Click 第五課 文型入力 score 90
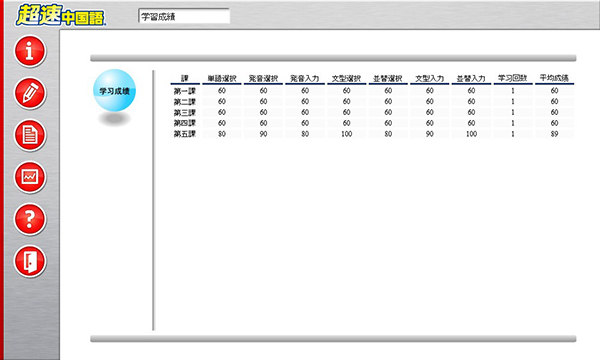600x360 pixels. coord(430,134)
